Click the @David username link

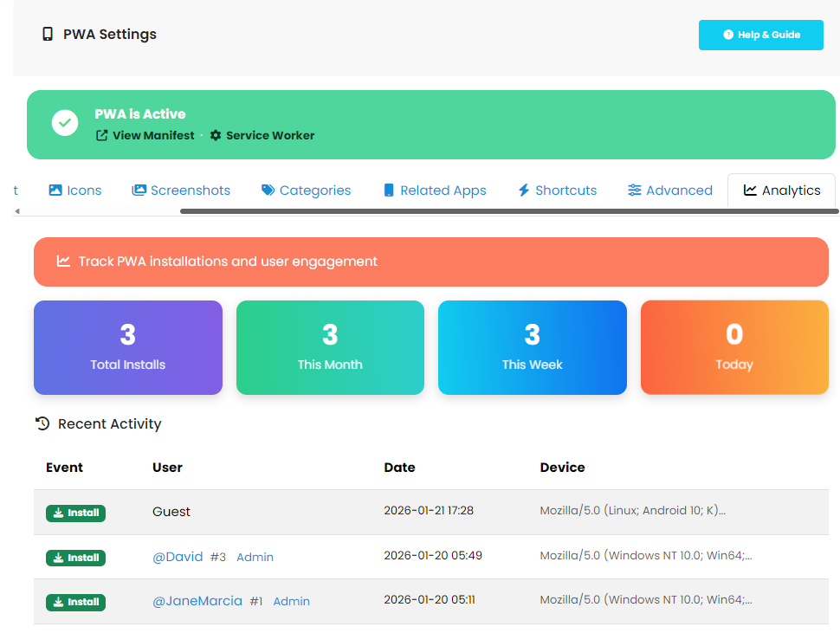pyautogui.click(x=178, y=557)
